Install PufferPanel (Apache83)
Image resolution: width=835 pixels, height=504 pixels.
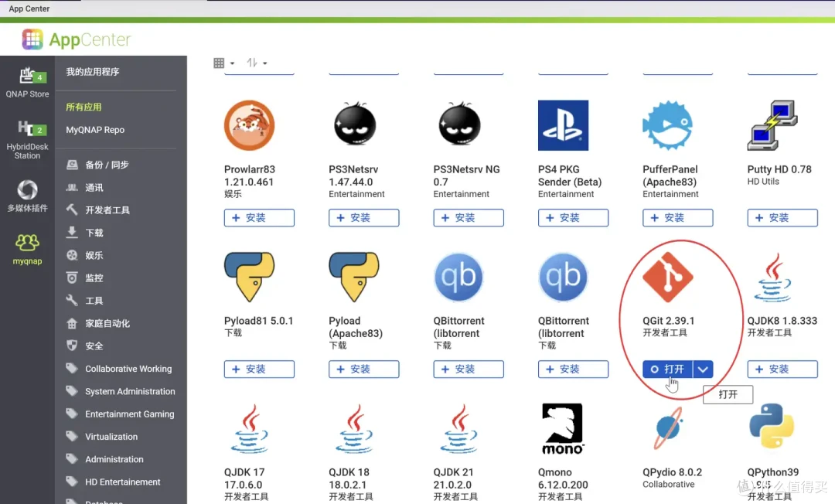pyautogui.click(x=678, y=218)
